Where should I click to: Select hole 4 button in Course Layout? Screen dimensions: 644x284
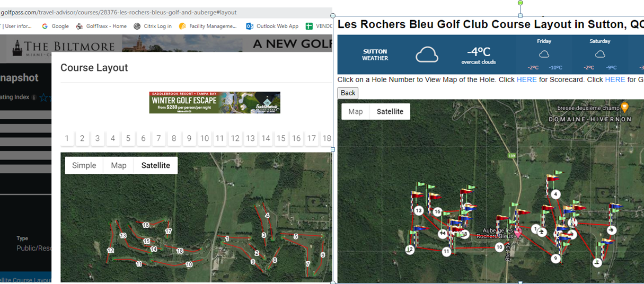[113, 139]
